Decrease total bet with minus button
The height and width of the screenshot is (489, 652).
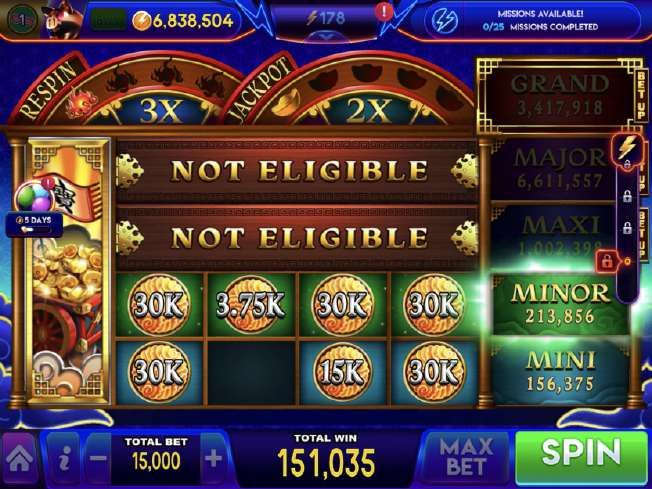point(99,459)
